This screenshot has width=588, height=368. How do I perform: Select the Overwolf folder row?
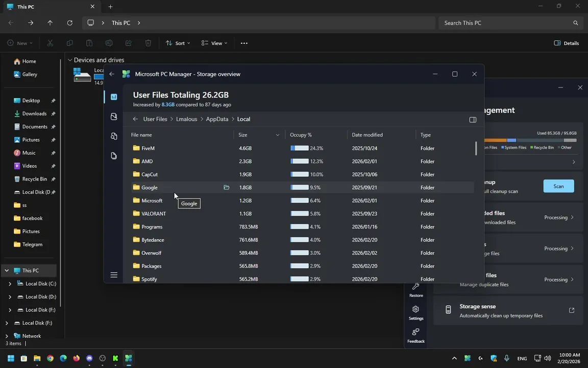point(302,253)
